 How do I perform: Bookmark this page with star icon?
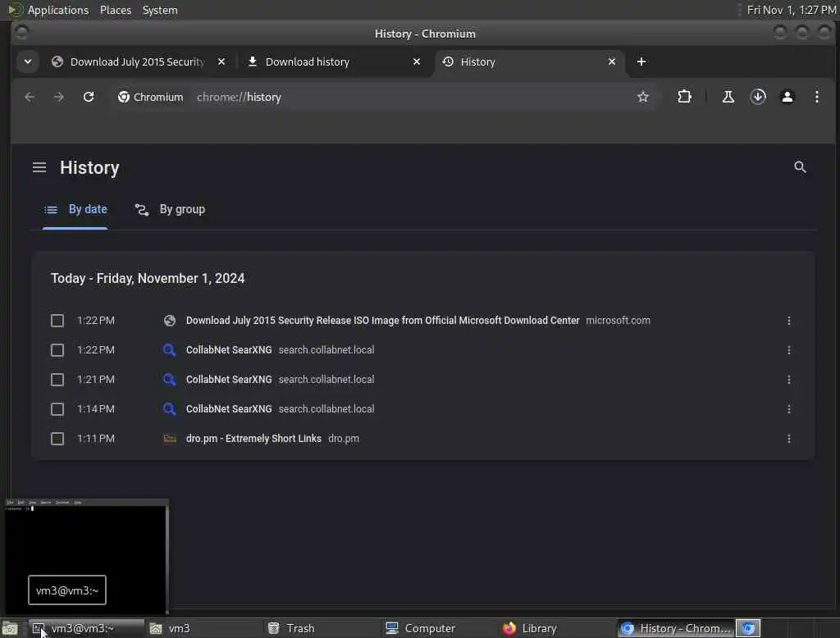643,97
